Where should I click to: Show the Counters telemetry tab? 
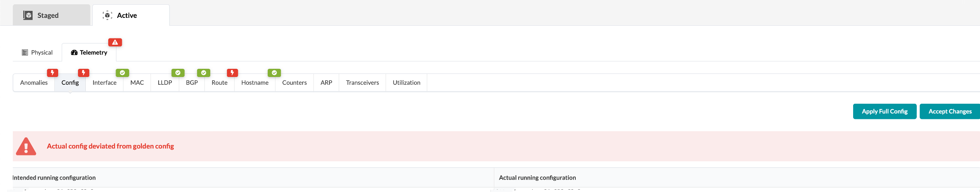tap(294, 83)
